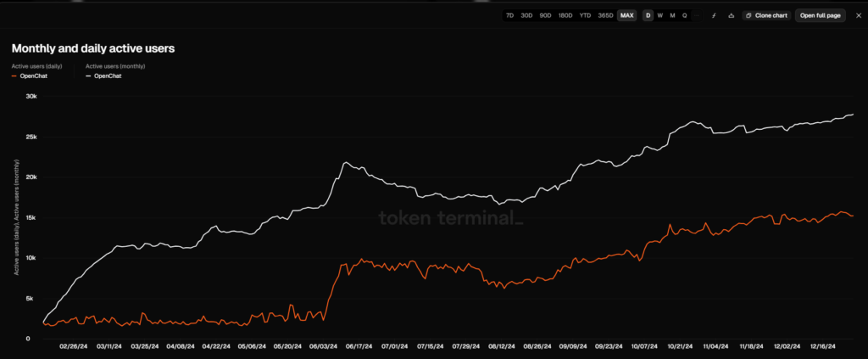Open full page view
The width and height of the screenshot is (868, 359).
[820, 15]
